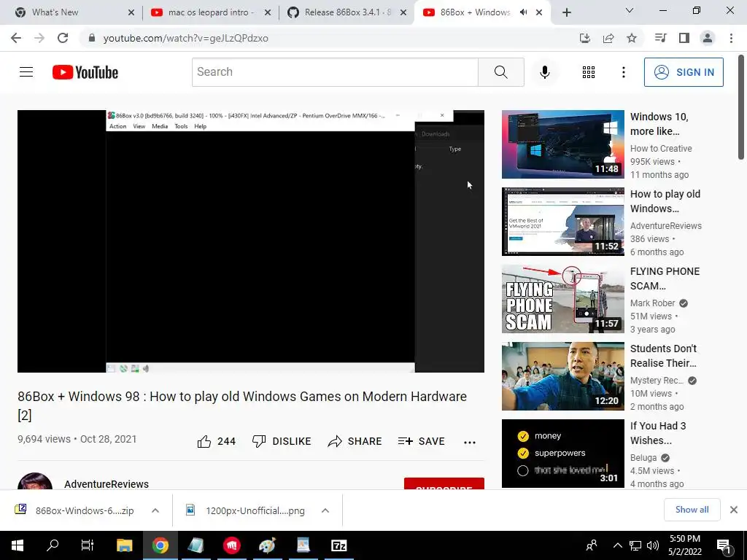The width and height of the screenshot is (747, 560).
Task: Click the YouTube logo
Action: (x=85, y=72)
